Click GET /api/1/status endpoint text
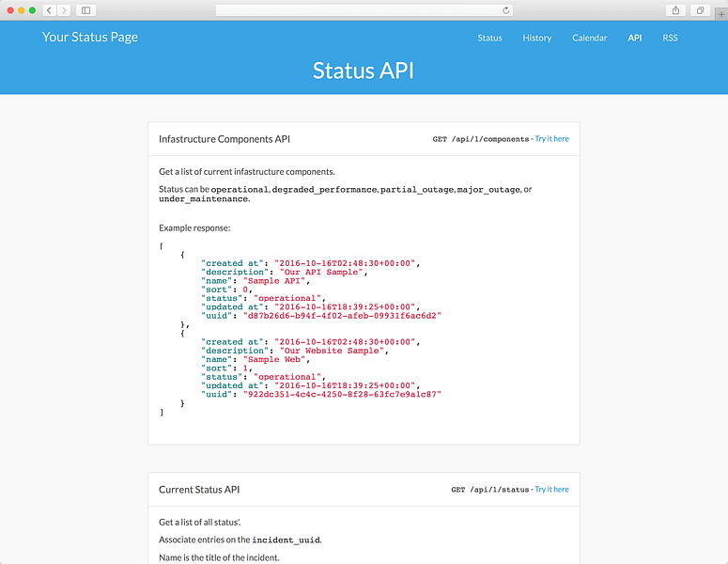Viewport: 728px width, 564px height. 489,490
